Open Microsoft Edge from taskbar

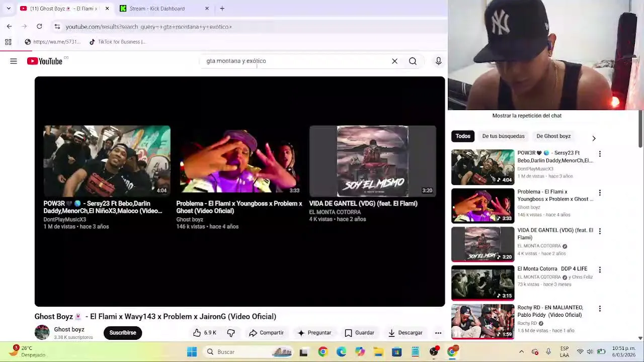click(341, 352)
